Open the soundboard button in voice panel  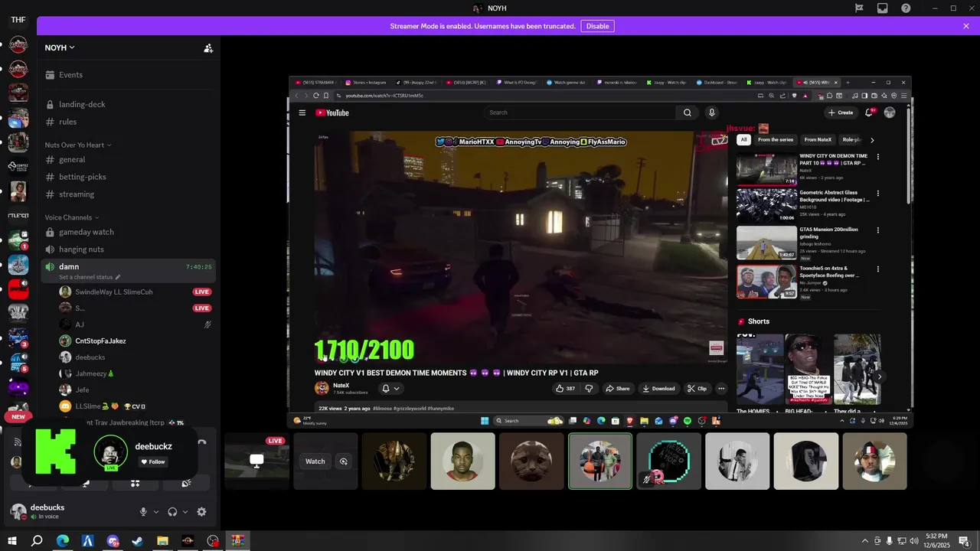[x=186, y=483]
